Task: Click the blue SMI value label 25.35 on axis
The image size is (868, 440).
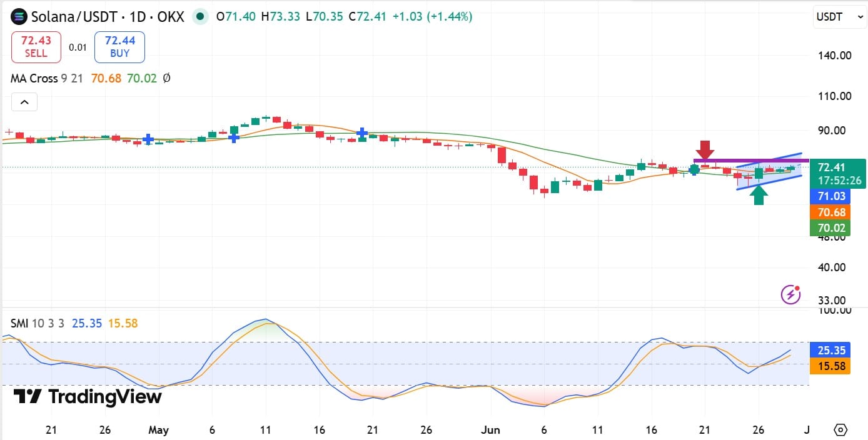Action: point(830,350)
